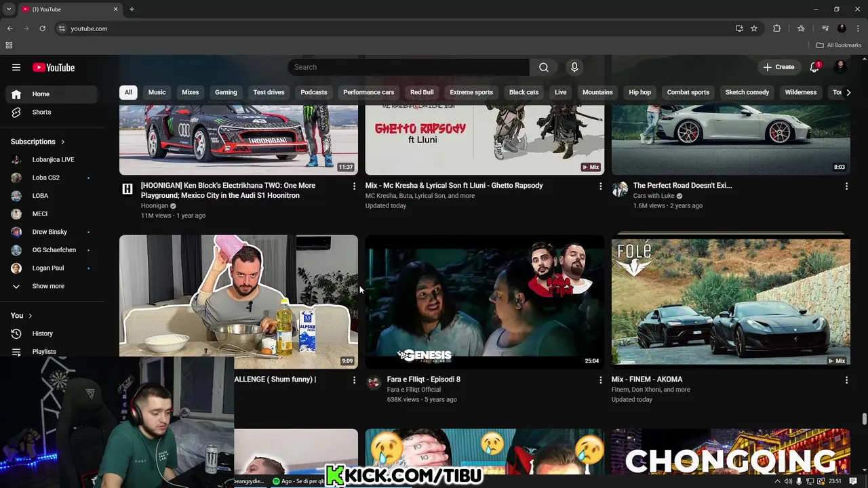Click the YouTube logo

tap(54, 67)
